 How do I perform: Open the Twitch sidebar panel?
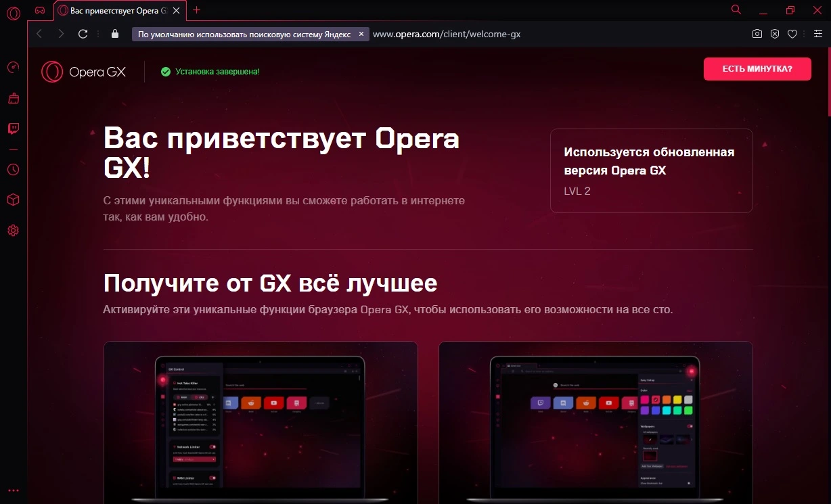coord(13,129)
